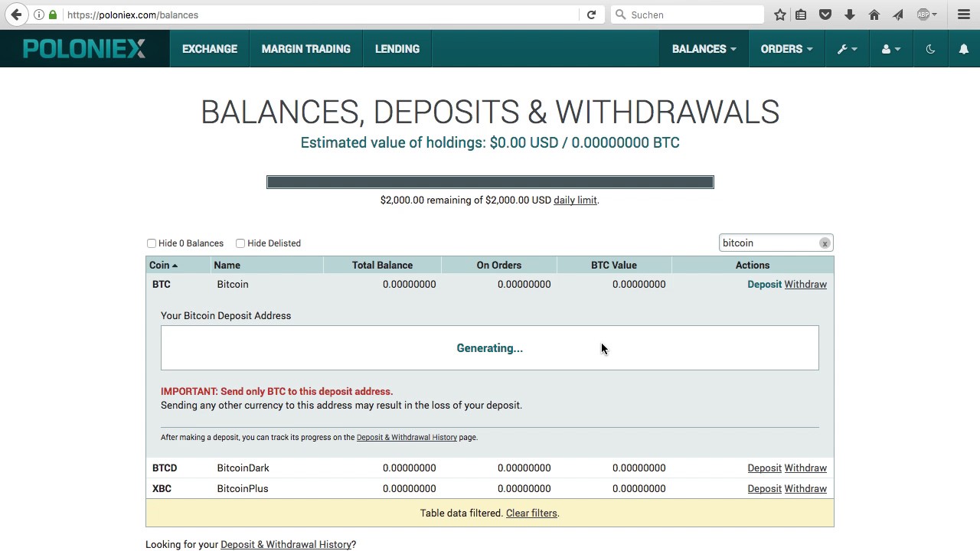This screenshot has width=980, height=551.
Task: Open the Lending page
Action: coord(397,49)
